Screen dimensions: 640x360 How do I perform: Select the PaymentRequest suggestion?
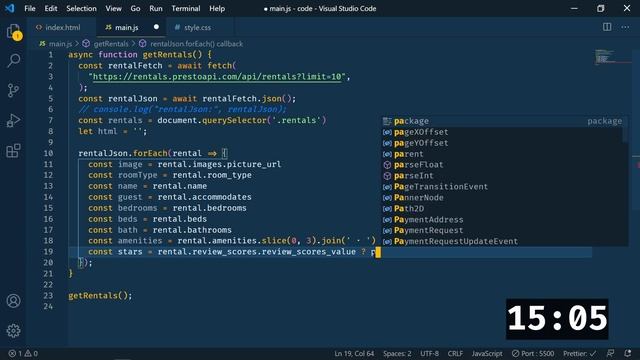[502, 231]
